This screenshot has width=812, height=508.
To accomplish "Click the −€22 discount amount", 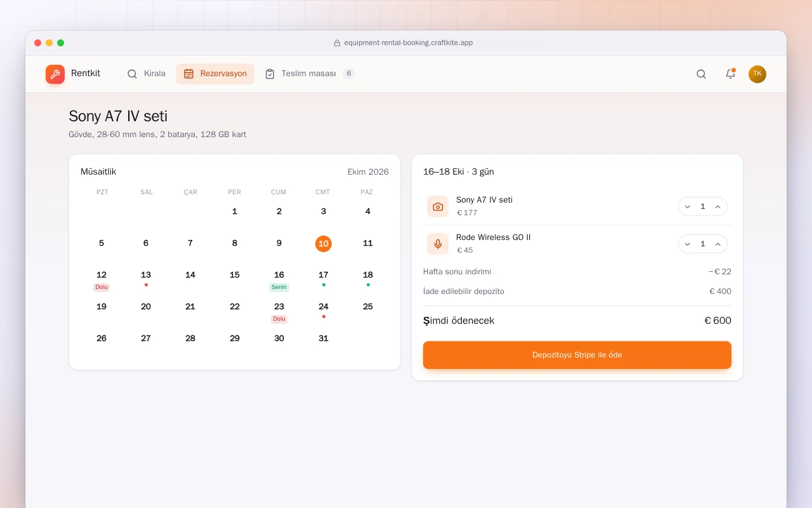I will click(x=720, y=272).
